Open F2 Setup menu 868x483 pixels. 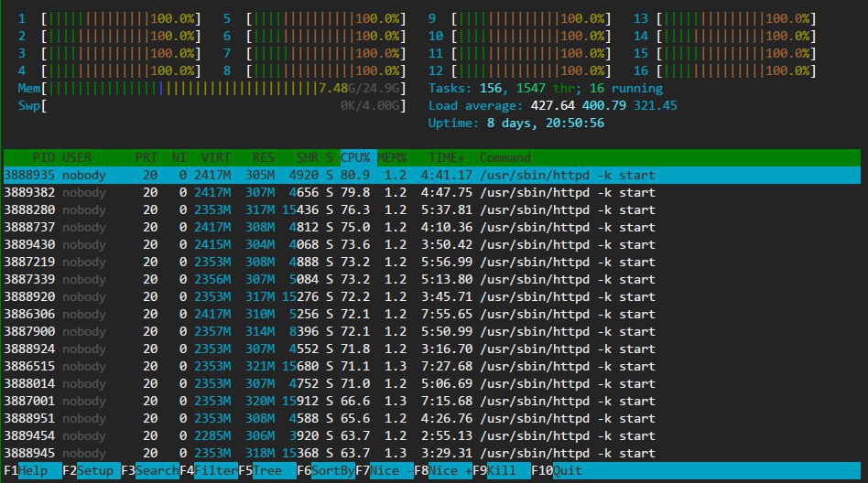tap(92, 471)
